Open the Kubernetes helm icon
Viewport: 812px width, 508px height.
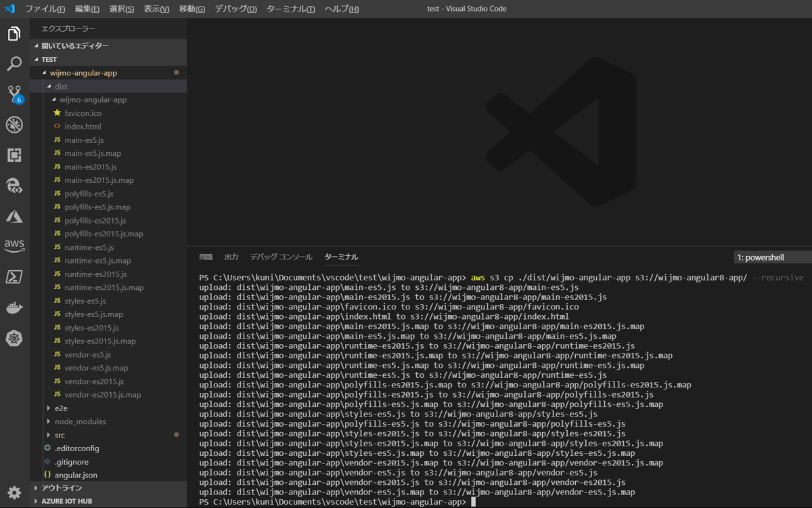point(14,337)
